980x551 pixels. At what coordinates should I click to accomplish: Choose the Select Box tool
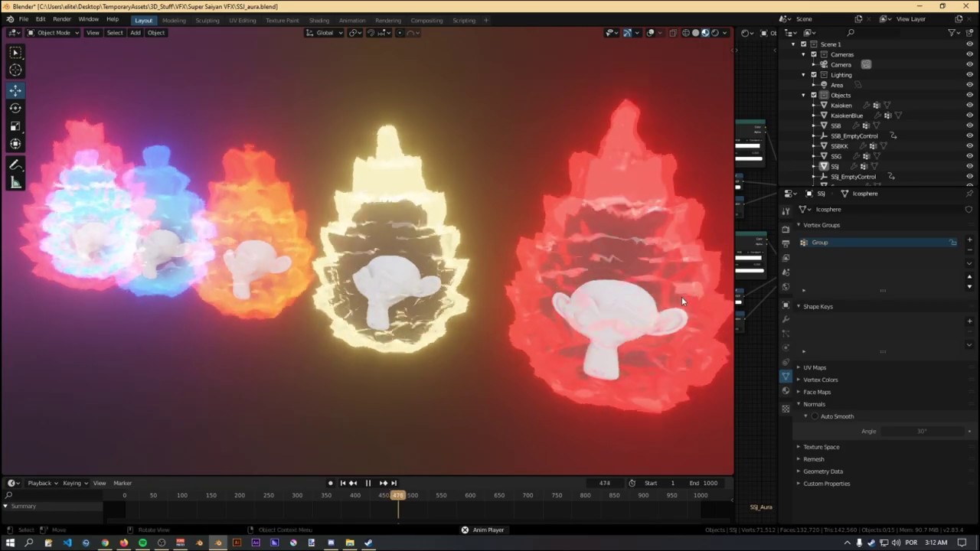point(15,52)
